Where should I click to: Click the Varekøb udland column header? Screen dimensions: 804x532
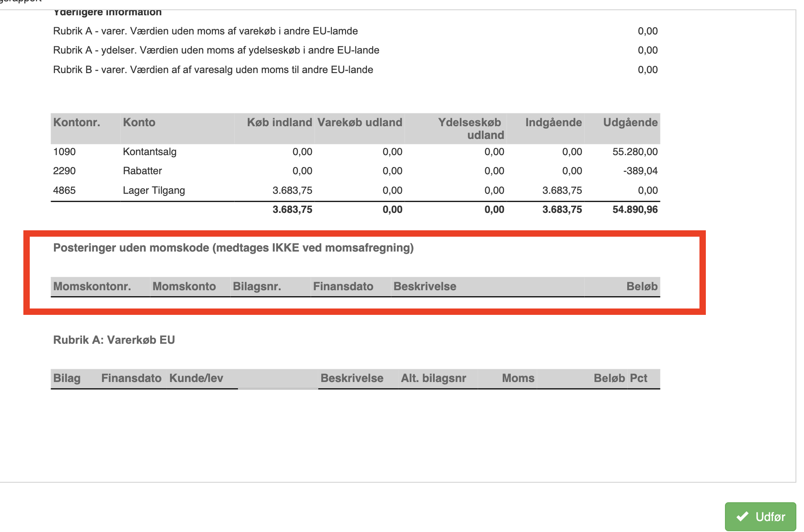pyautogui.click(x=360, y=122)
